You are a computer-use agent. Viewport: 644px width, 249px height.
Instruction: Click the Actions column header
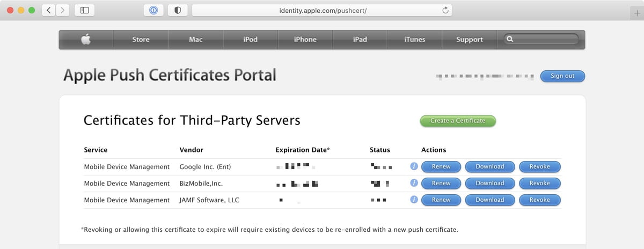click(x=434, y=150)
